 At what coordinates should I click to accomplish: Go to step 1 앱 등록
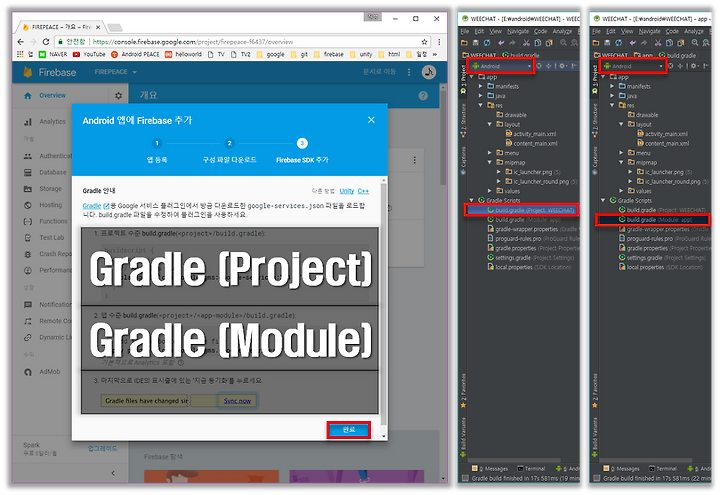pos(157,151)
